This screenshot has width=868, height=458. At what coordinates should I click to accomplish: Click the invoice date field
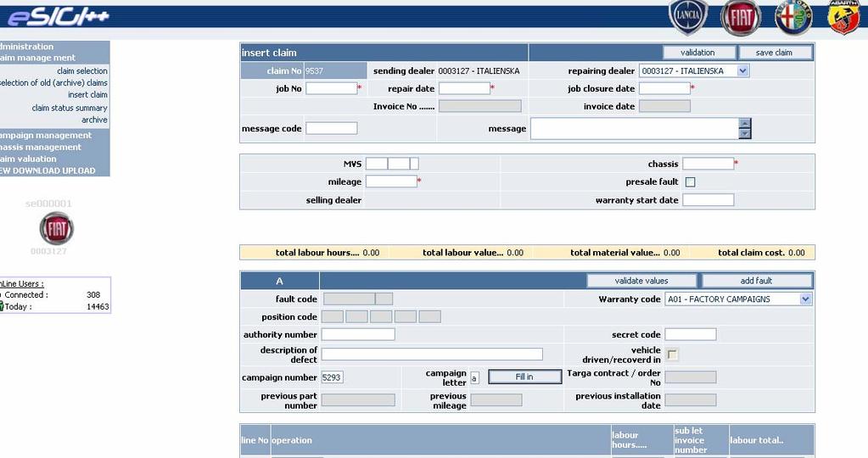664,106
